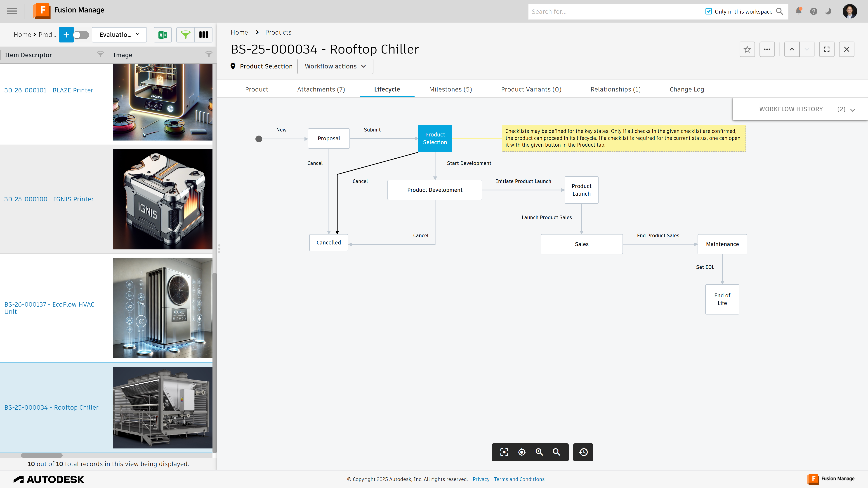Toggle the switch next to add button
Screen dimensions: 868x488
[x=81, y=35]
